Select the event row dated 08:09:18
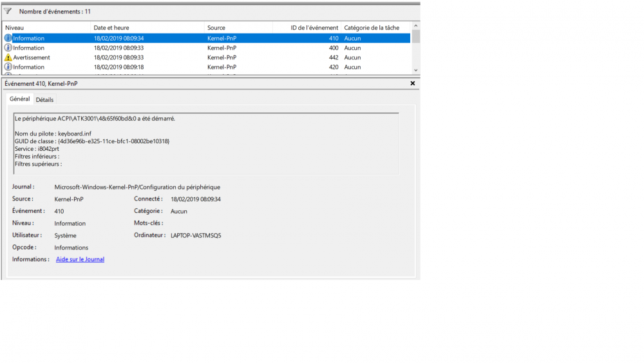The image size is (644, 363). pyautogui.click(x=193, y=67)
